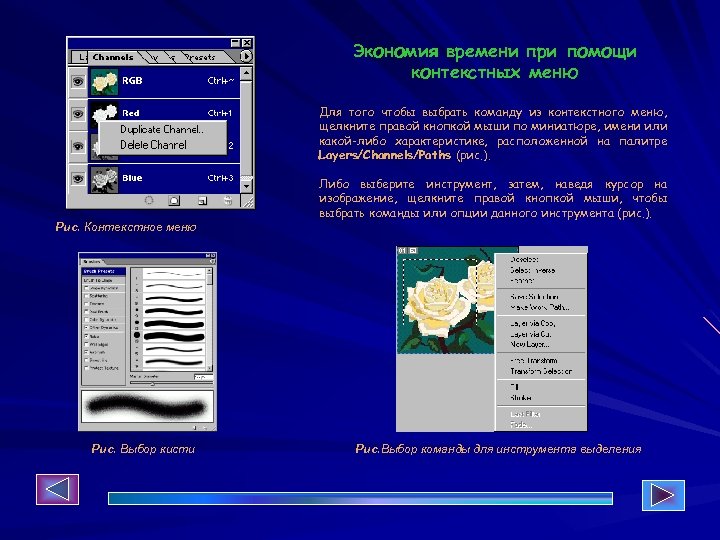
Task: Click the Red channel thumbnail
Action: tap(104, 112)
